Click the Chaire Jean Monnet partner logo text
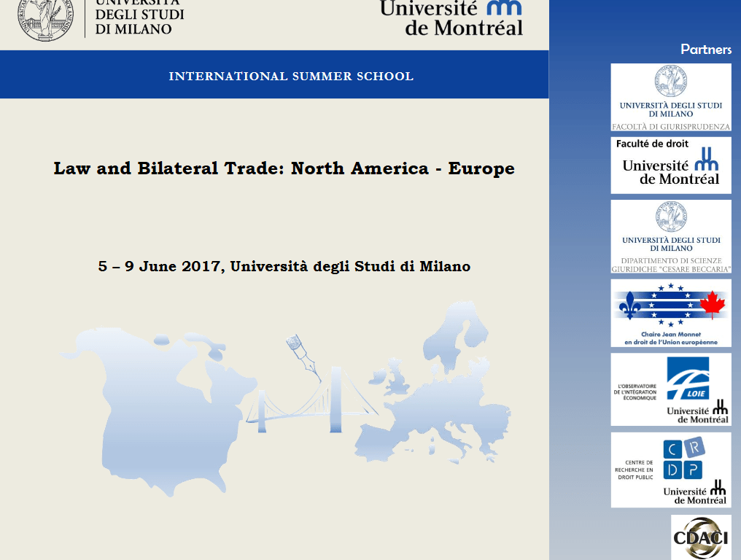Image resolution: width=741 pixels, height=560 pixels. 670,338
